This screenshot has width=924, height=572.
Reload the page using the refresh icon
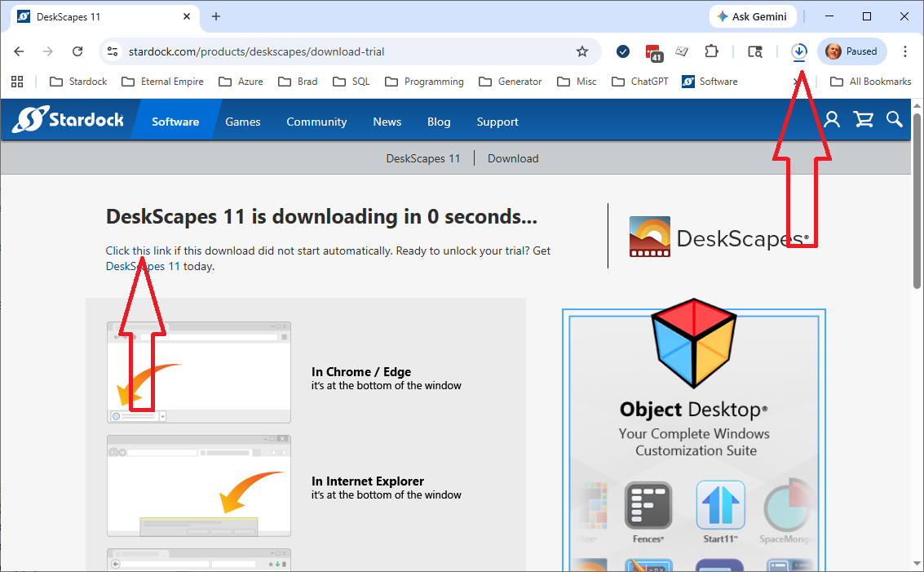(77, 51)
